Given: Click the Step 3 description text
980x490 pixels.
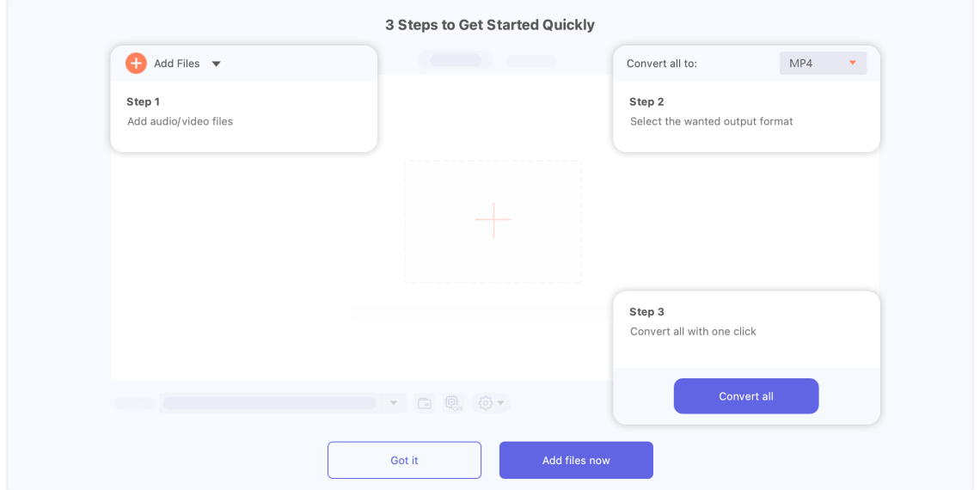Looking at the screenshot, I should click(x=693, y=331).
